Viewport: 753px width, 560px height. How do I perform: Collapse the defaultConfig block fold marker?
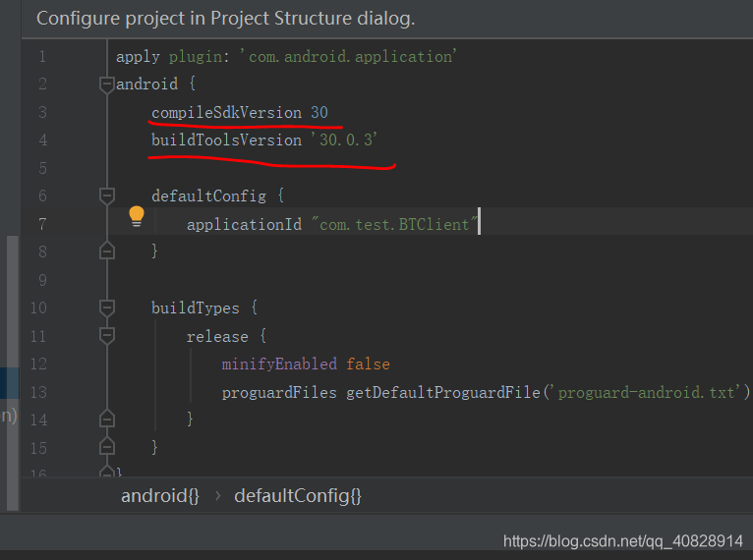pos(106,196)
